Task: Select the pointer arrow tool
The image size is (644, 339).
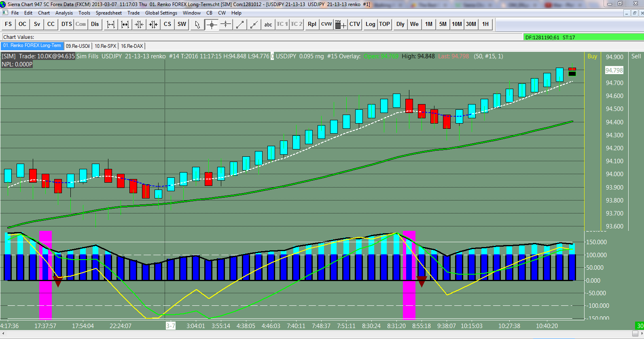Action: pos(197,24)
